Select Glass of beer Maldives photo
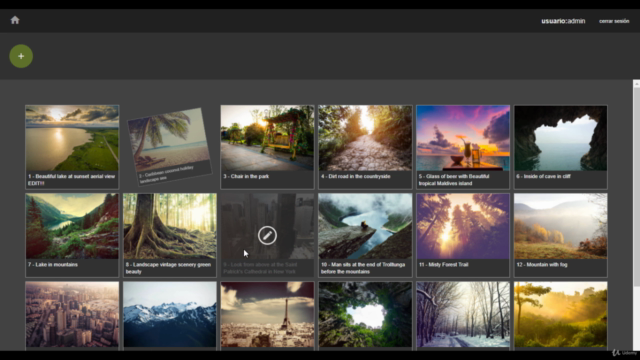The height and width of the screenshot is (360, 640). (463, 138)
